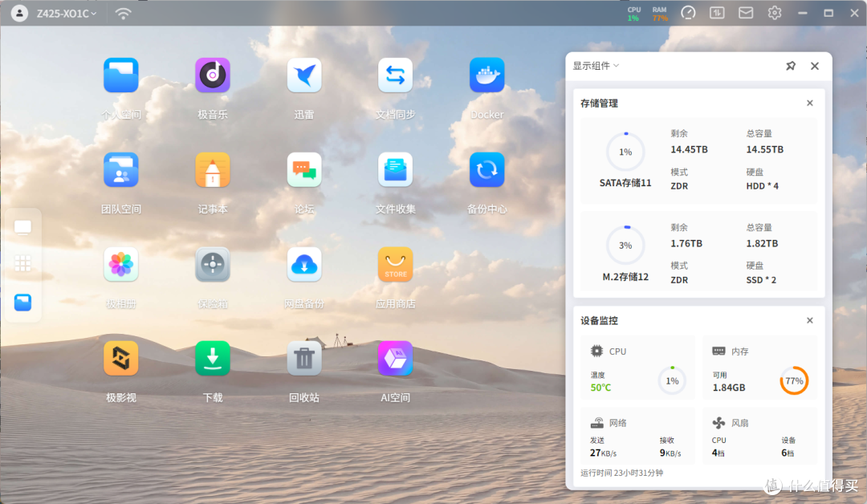Click the desktop view icon in left dock
The image size is (867, 504).
coord(22,227)
